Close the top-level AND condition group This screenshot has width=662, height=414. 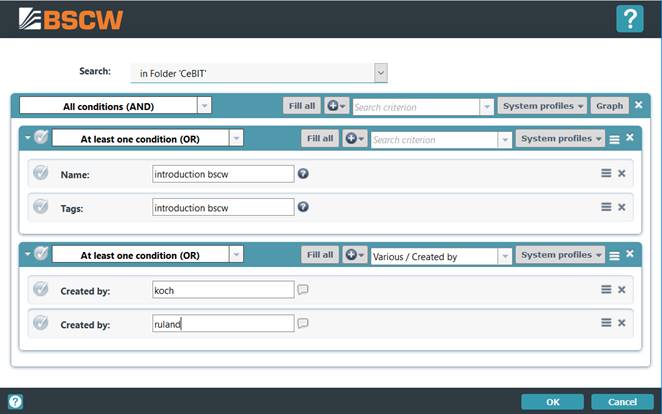[x=639, y=105]
